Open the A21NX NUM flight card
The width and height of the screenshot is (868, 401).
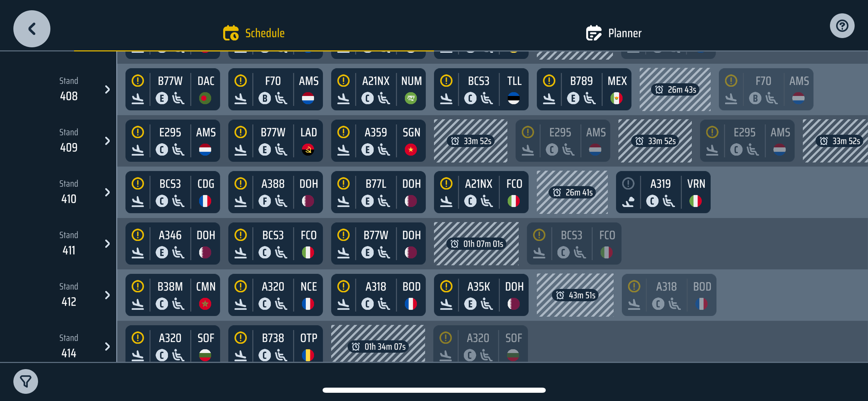point(378,89)
